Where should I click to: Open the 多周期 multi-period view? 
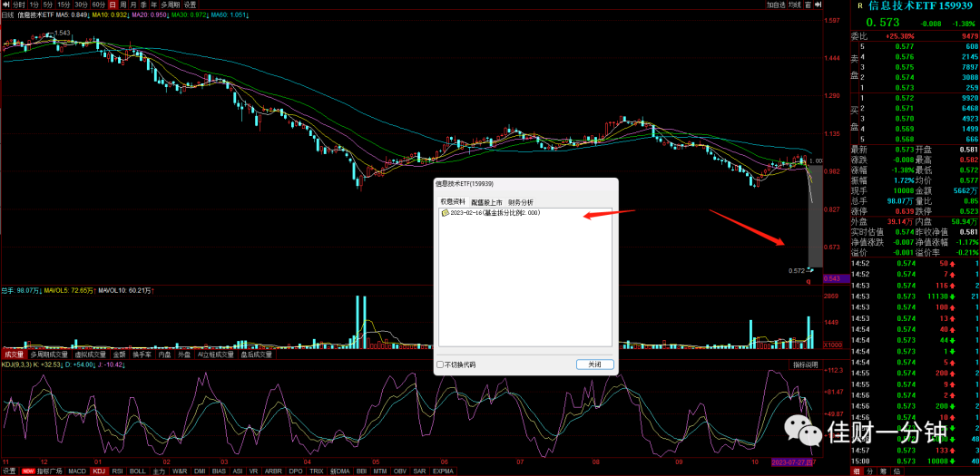point(170,5)
